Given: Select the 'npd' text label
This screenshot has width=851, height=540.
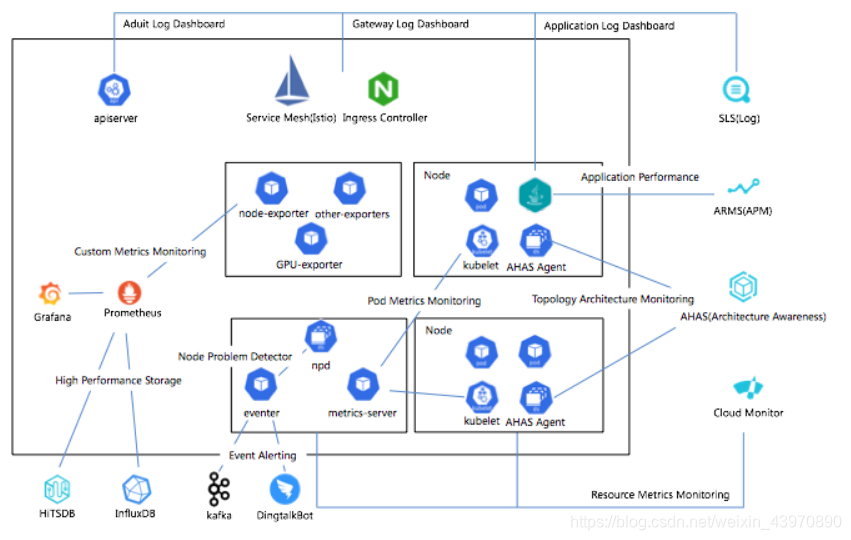Looking at the screenshot, I should click(321, 365).
